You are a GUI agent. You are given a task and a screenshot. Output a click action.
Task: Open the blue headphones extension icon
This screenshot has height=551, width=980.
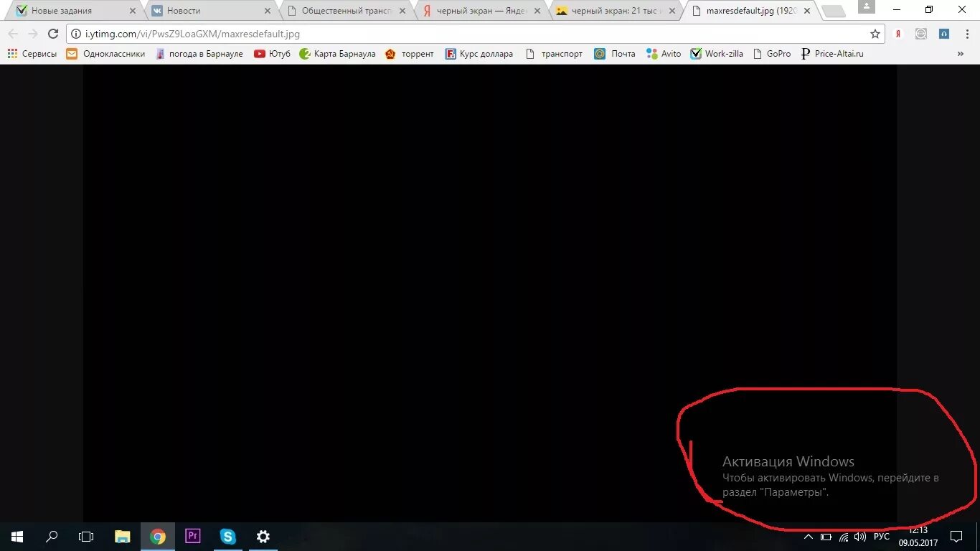(x=944, y=34)
